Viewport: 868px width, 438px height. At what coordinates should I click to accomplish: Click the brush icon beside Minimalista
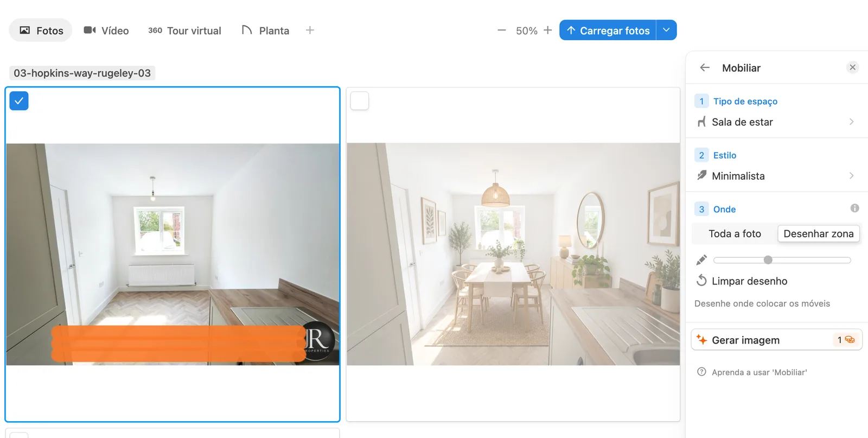pos(701,175)
